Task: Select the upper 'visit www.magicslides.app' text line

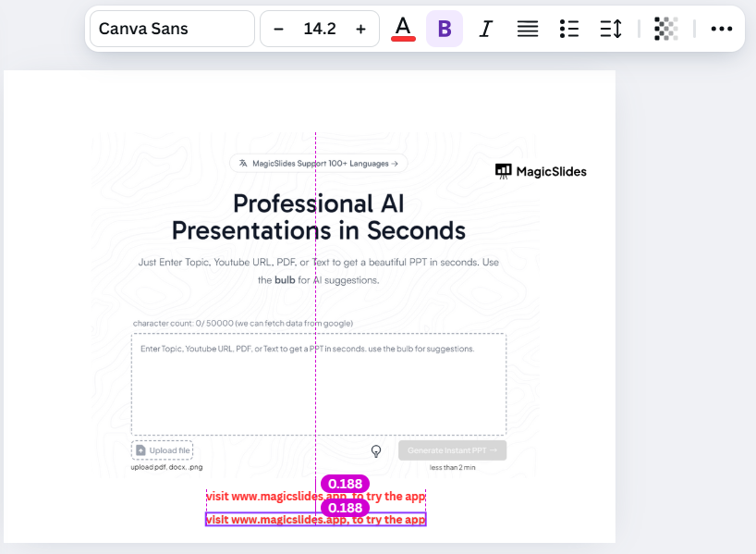Action: [316, 496]
